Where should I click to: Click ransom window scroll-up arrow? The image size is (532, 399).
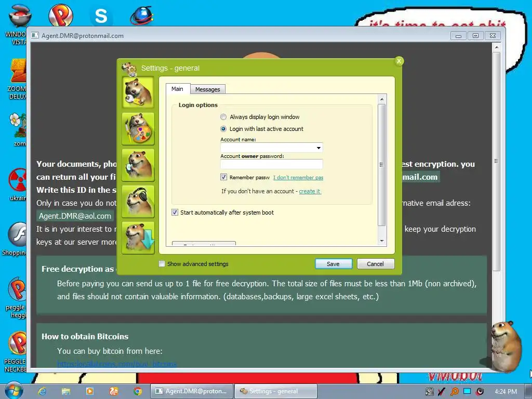[496, 47]
